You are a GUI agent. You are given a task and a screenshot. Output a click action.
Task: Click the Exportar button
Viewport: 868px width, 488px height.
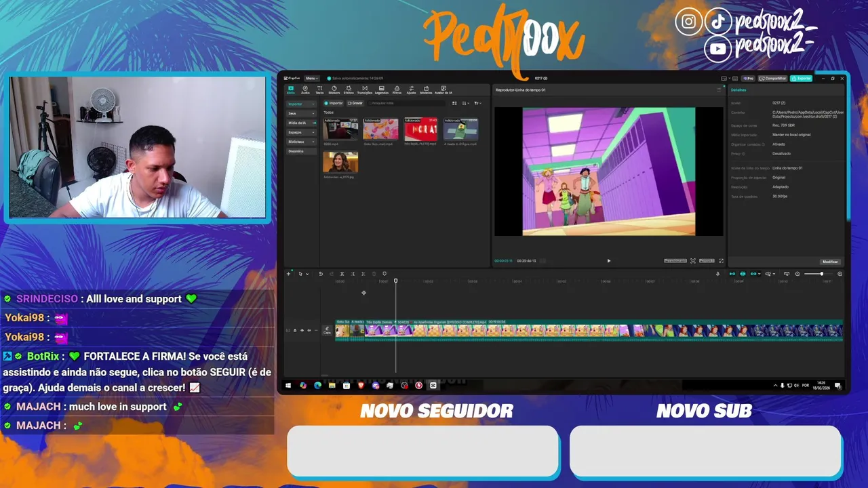tap(801, 79)
